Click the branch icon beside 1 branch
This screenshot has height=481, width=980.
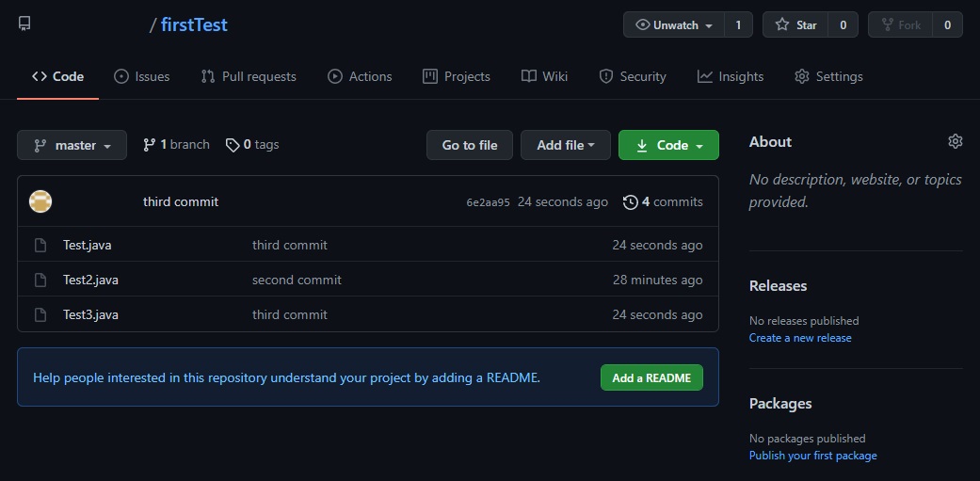click(x=149, y=145)
